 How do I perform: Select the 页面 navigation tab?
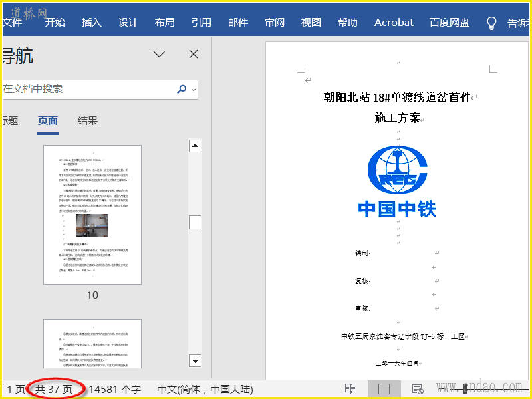(48, 121)
